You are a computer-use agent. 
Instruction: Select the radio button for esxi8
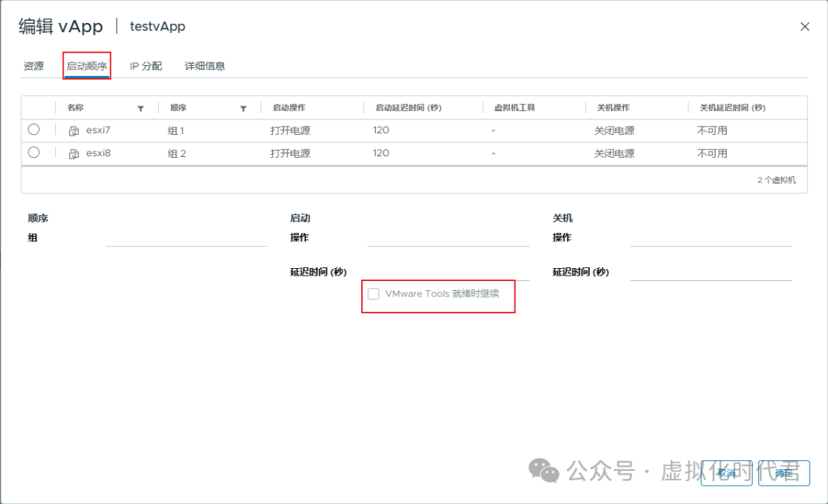pyautogui.click(x=33, y=153)
